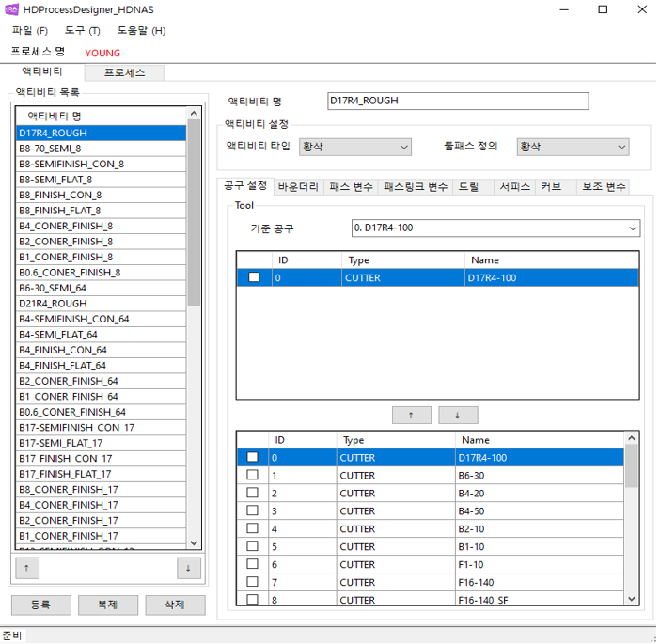Select activity B0.6_CONER_FINISH_8
Screen dimensions: 660x644
point(101,273)
